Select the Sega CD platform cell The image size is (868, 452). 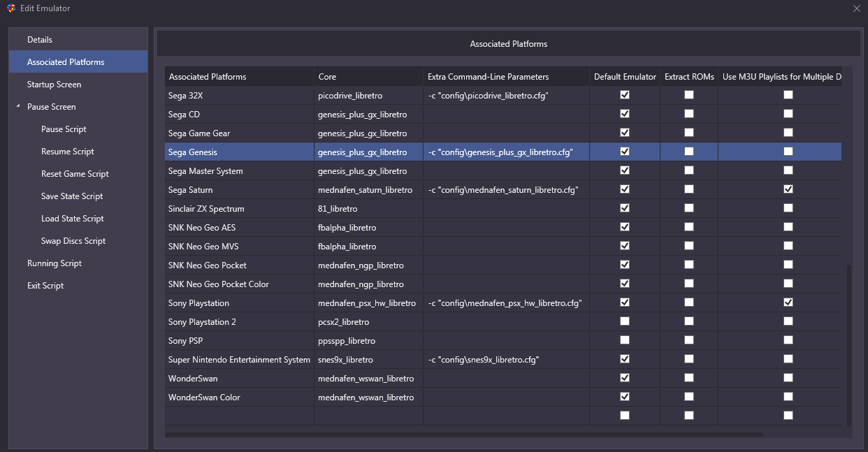tap(240, 114)
